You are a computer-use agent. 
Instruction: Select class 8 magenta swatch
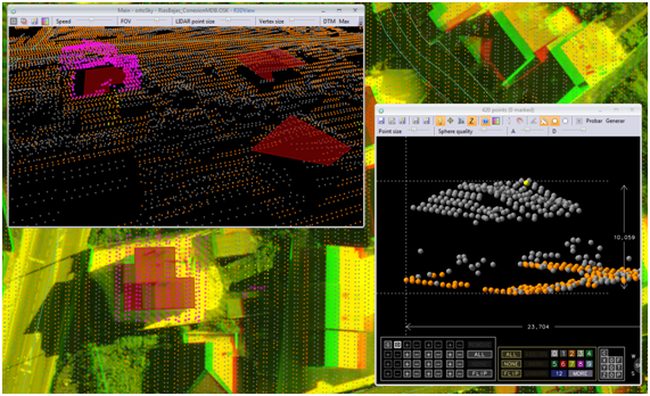[x=580, y=364]
